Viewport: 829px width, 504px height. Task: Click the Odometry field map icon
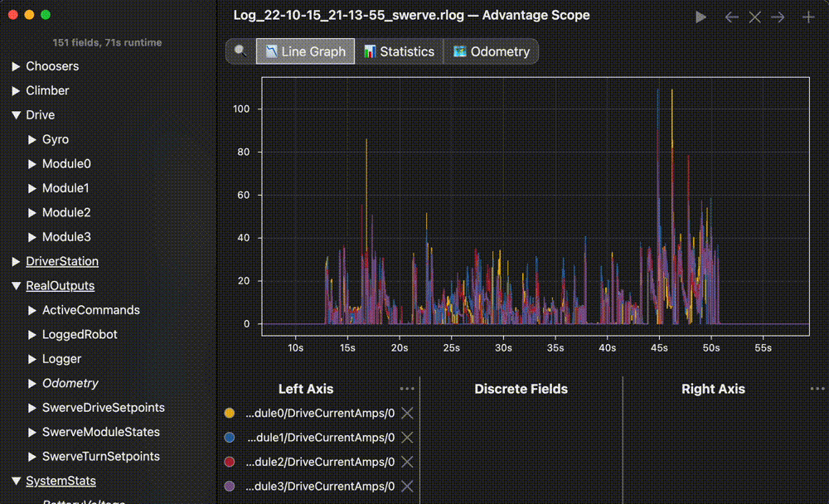462,51
